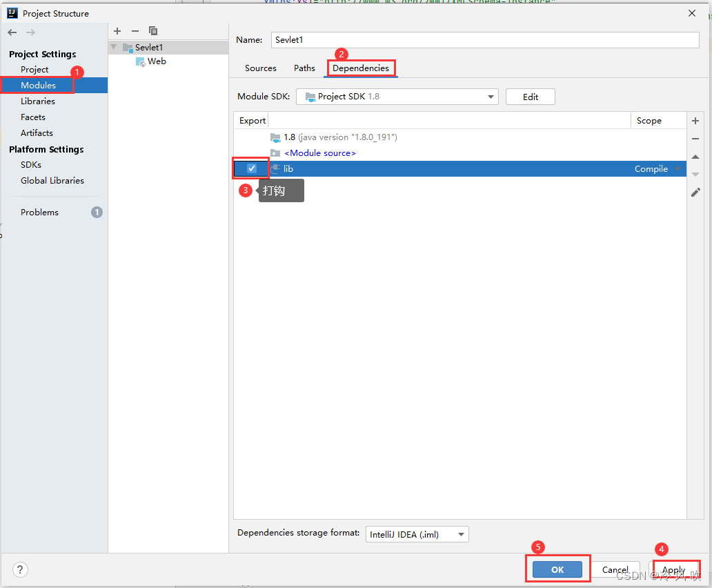Open help with the question mark

(20, 569)
